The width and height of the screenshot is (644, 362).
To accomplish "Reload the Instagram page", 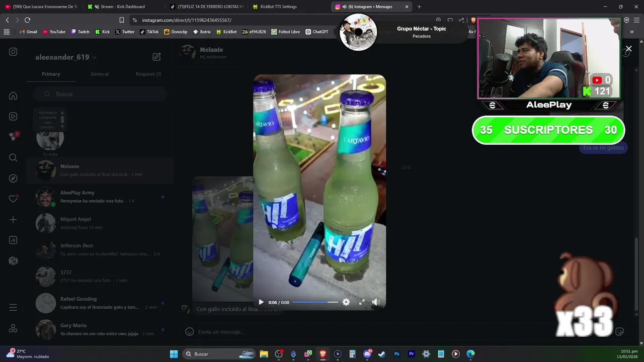I will (27, 20).
